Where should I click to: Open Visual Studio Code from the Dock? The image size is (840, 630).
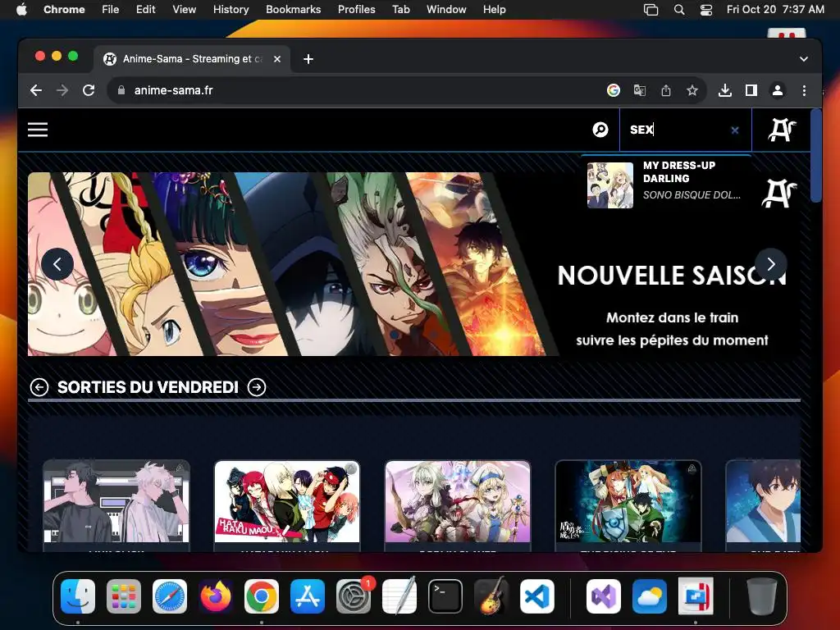click(537, 596)
